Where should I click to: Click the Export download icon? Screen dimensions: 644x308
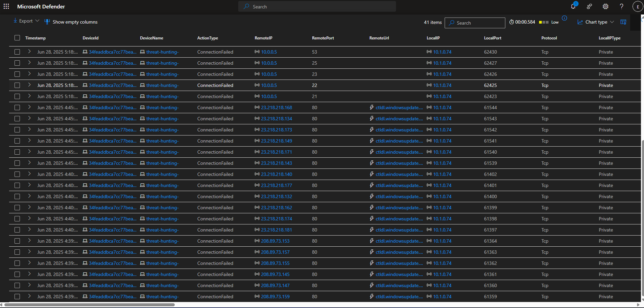click(x=15, y=21)
